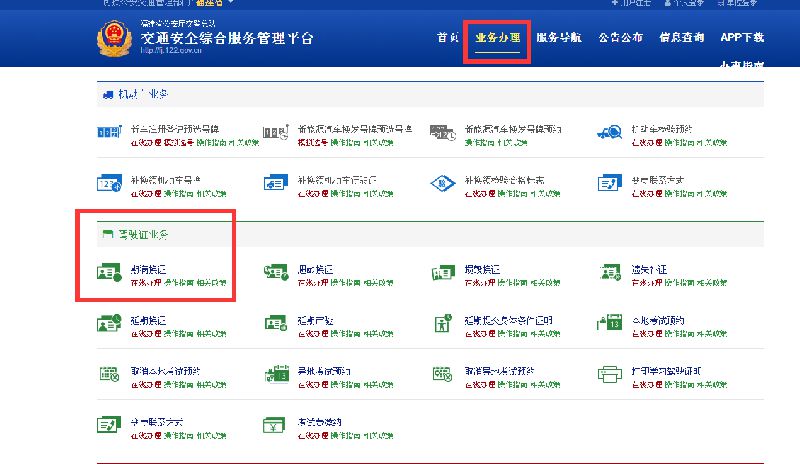Click the 122.gov.cn URL under platform title
The height and width of the screenshot is (464, 800).
tap(171, 50)
